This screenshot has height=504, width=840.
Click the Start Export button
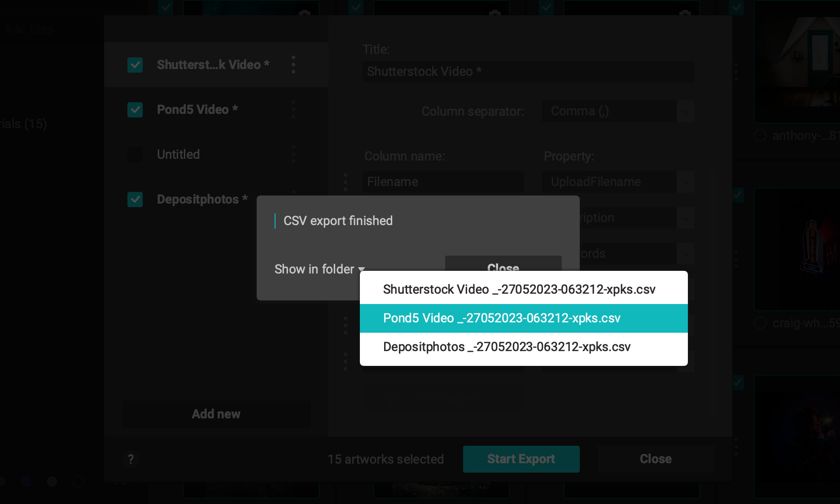(521, 459)
